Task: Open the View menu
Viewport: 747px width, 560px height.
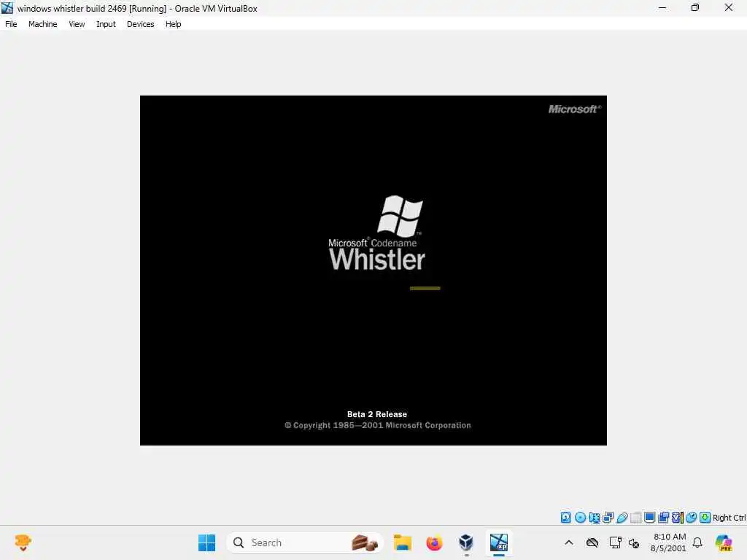Action: (x=77, y=24)
